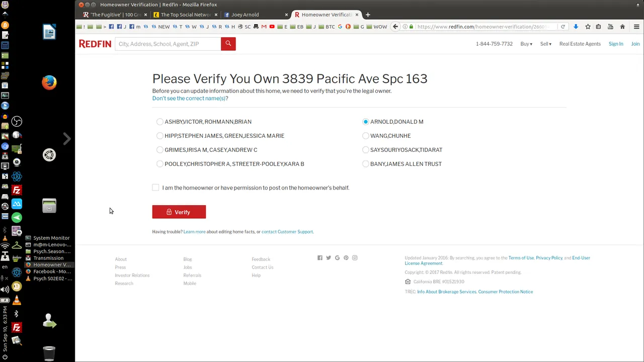The height and width of the screenshot is (362, 644).
Task: Click the Join link
Action: tap(635, 44)
